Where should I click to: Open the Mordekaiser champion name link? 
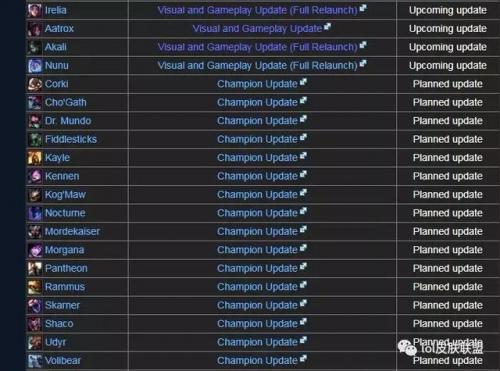(72, 232)
